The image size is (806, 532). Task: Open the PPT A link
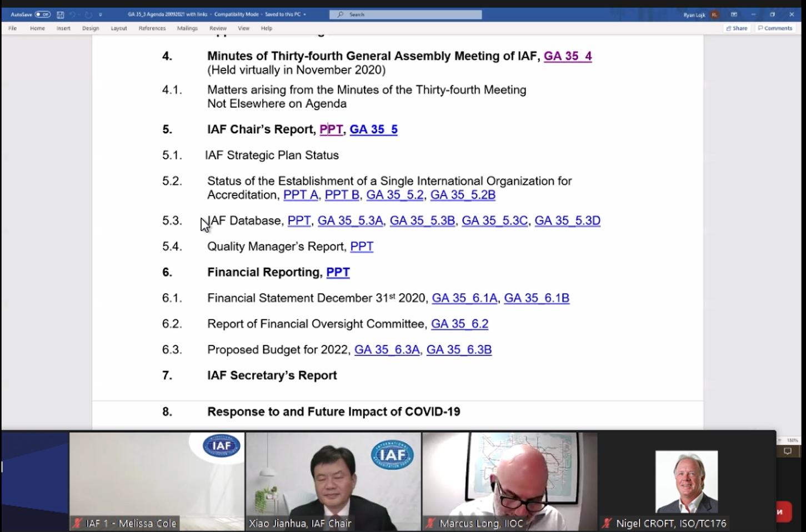301,195
